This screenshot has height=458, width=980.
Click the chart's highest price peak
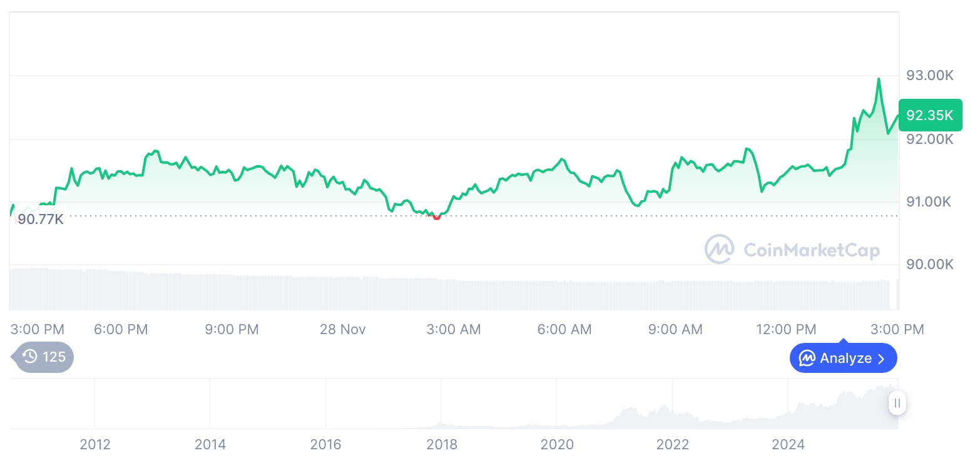(x=879, y=79)
